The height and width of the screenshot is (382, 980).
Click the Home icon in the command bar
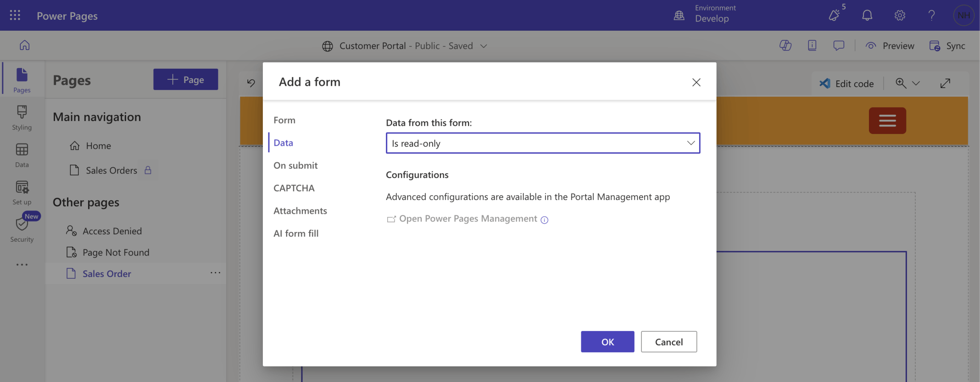25,45
